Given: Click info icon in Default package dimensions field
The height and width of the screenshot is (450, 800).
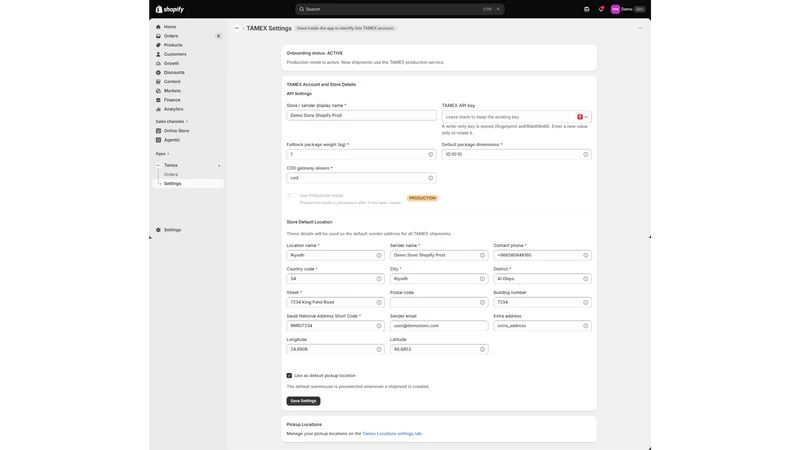Looking at the screenshot, I should tap(586, 155).
